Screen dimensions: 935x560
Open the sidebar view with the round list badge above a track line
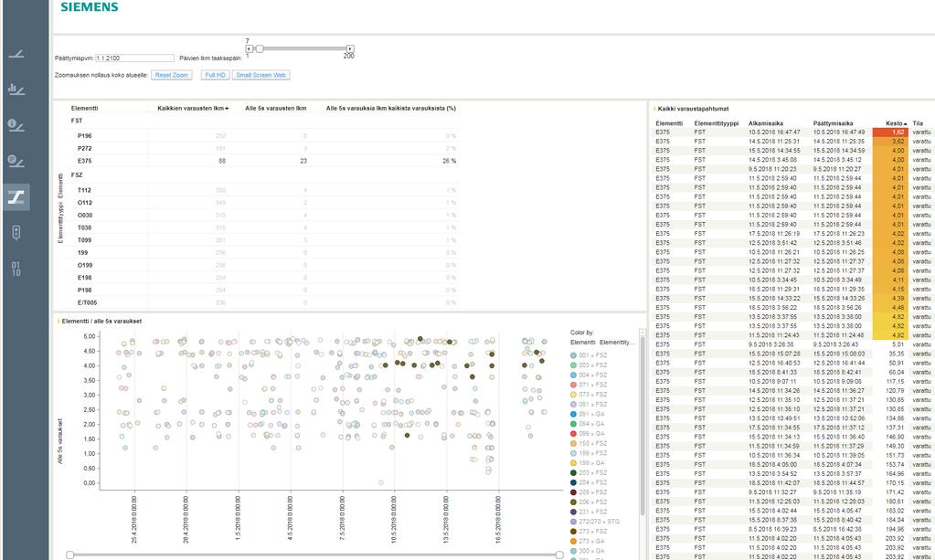(16, 161)
